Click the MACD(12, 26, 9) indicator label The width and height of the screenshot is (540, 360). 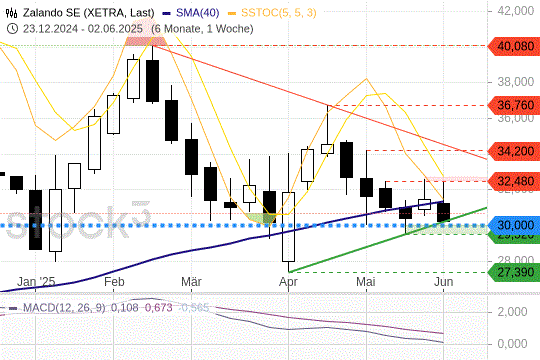[64, 308]
